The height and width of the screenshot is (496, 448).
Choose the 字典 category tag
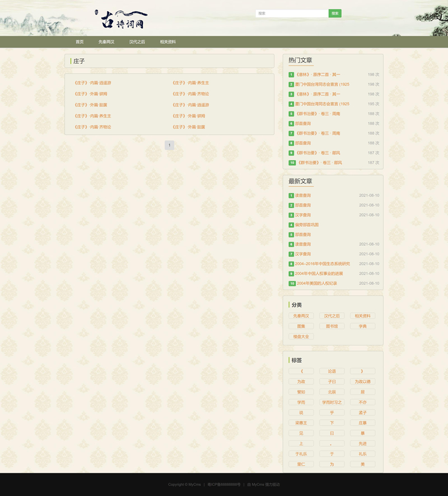click(x=362, y=326)
